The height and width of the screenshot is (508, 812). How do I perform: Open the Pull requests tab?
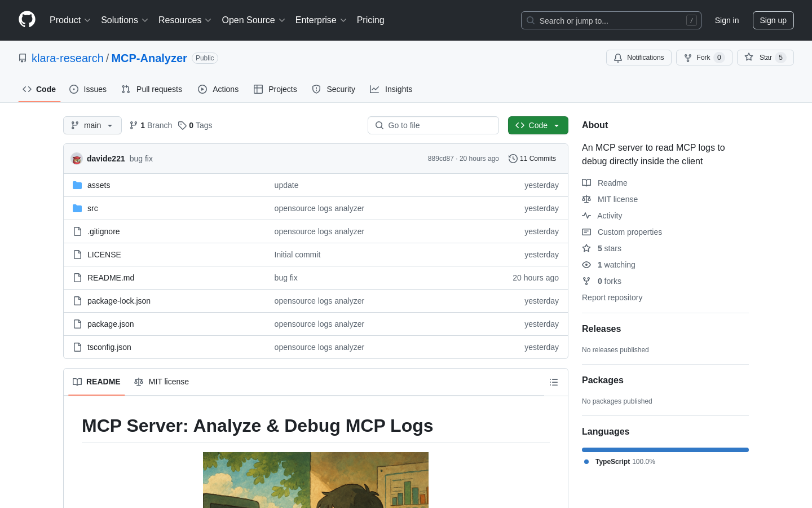[152, 89]
